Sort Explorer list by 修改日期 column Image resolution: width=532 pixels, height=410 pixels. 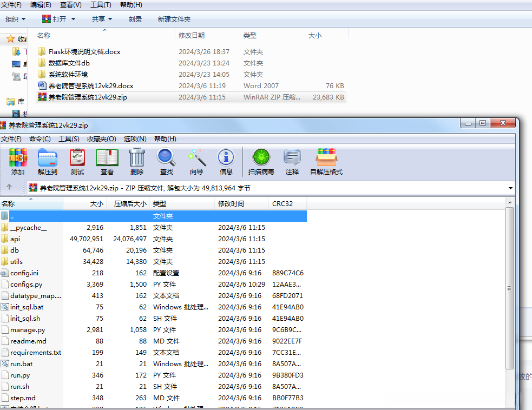208,35
